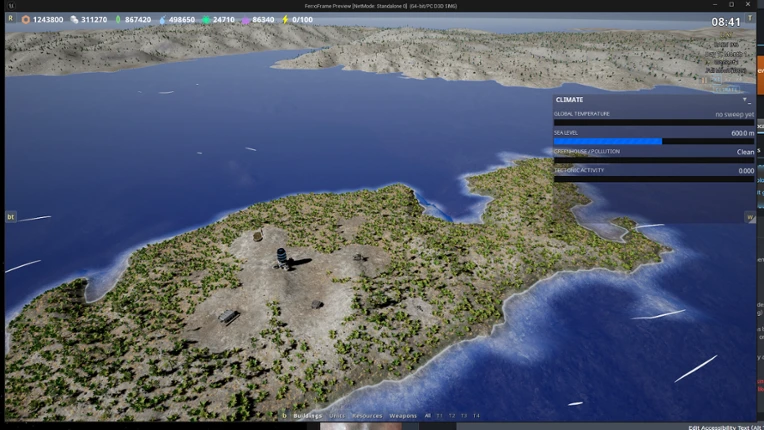This screenshot has height=430, width=764.
Task: Select the Buildings tab
Action: click(307, 416)
